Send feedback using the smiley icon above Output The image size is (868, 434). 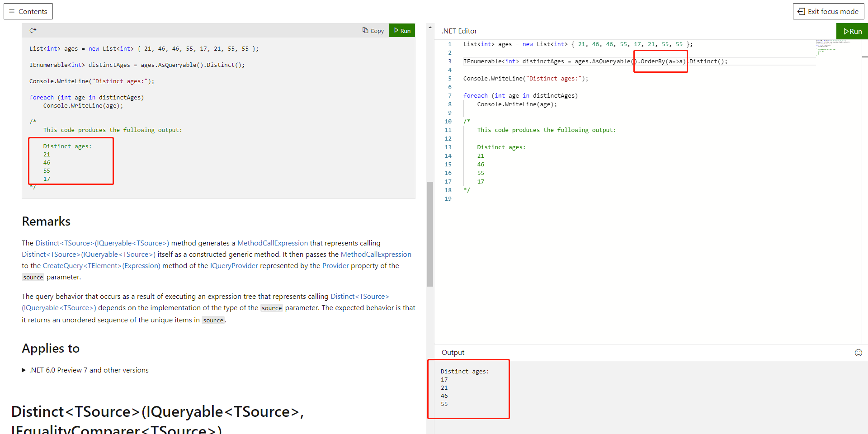pyautogui.click(x=859, y=353)
